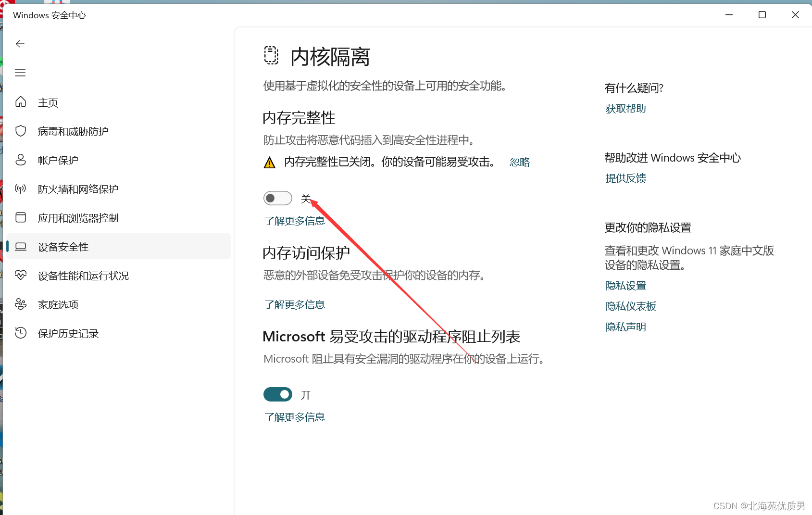Screen dimensions: 812x515
Task: Open the 隐私仪表板 link
Action: click(x=631, y=306)
